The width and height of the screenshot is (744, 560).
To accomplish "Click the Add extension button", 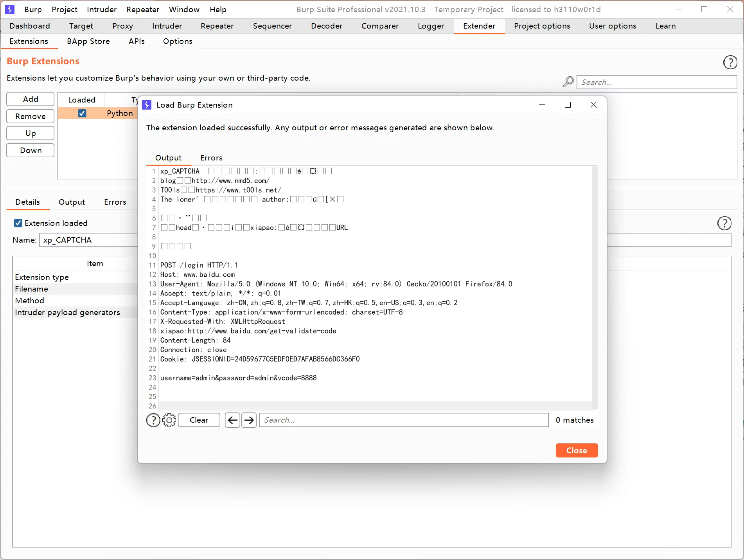I will [31, 99].
